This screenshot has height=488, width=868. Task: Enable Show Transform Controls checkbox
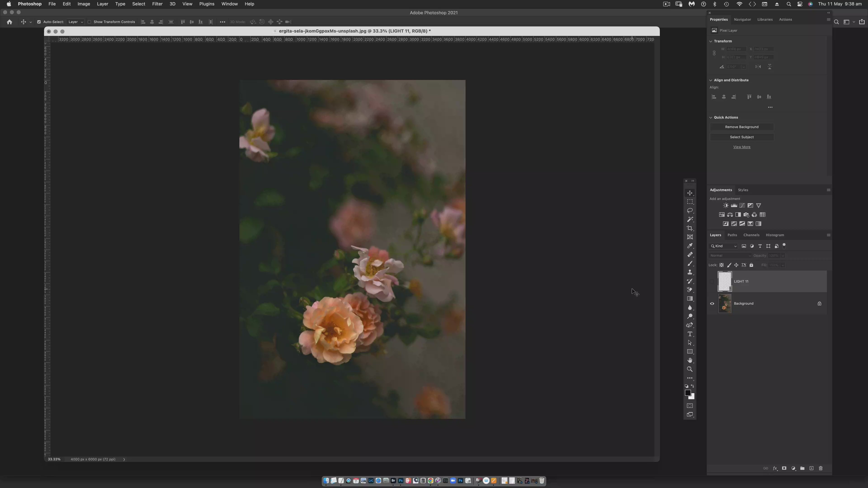pos(89,22)
